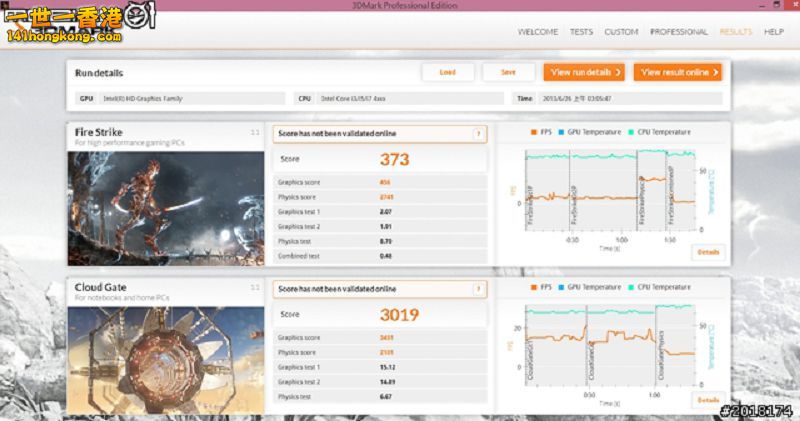Click the Fire Strike title heading

(98, 132)
